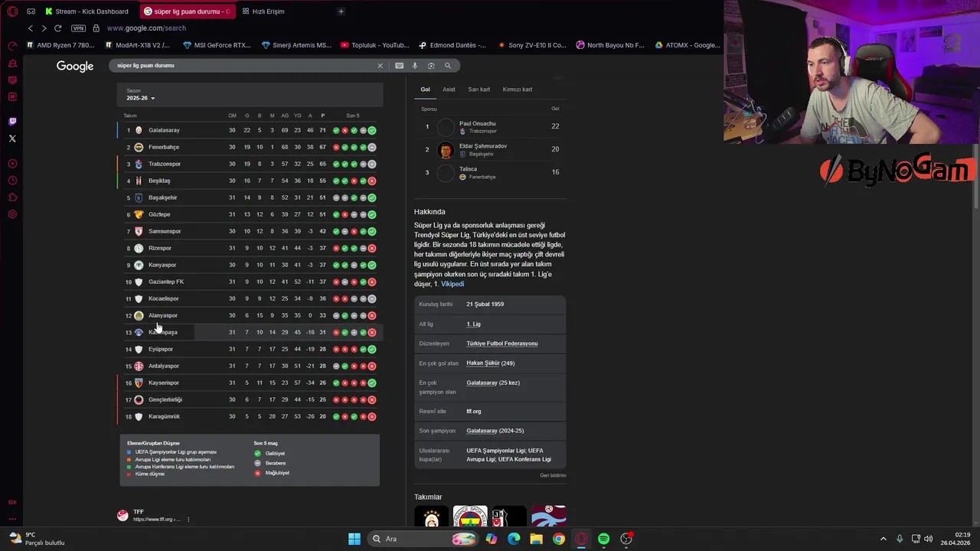Image resolution: width=980 pixels, height=551 pixels.
Task: Click Paul Onuachu in top scorers
Action: click(477, 123)
